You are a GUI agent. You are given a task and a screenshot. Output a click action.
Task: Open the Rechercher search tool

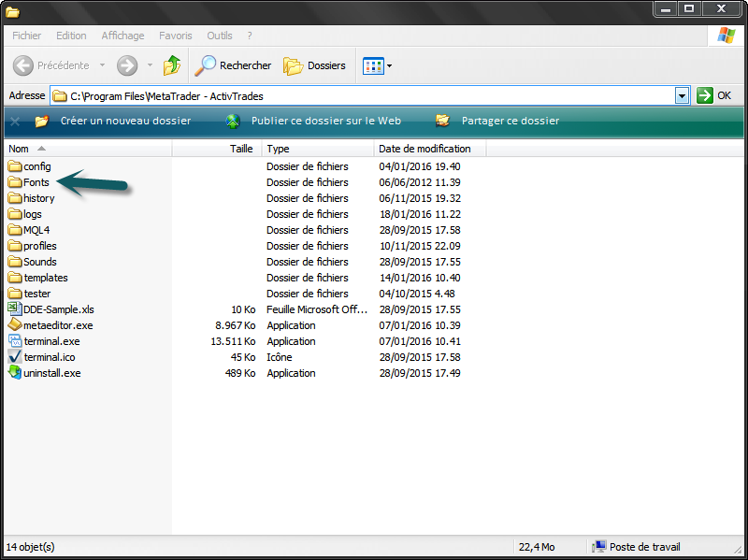click(233, 65)
